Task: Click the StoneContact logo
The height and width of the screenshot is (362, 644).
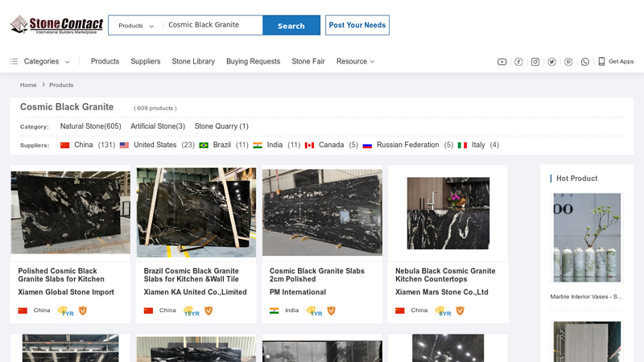Action: (x=56, y=25)
